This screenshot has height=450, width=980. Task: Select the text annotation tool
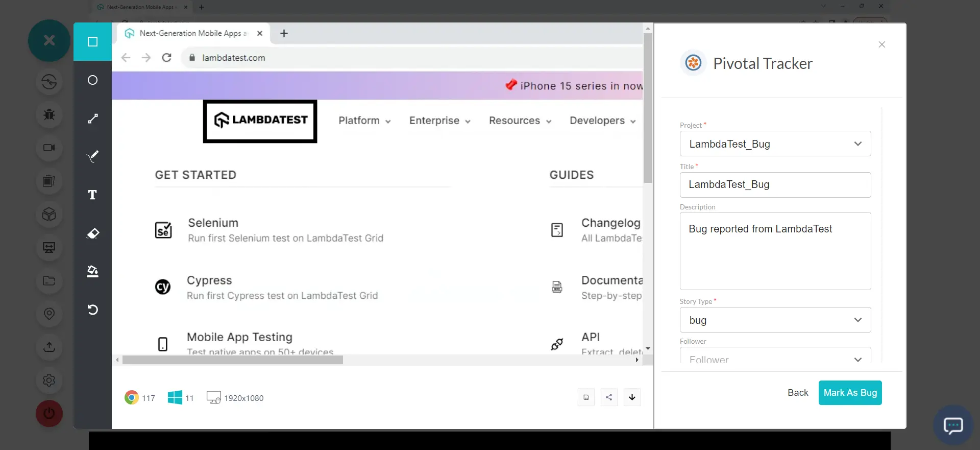92,195
